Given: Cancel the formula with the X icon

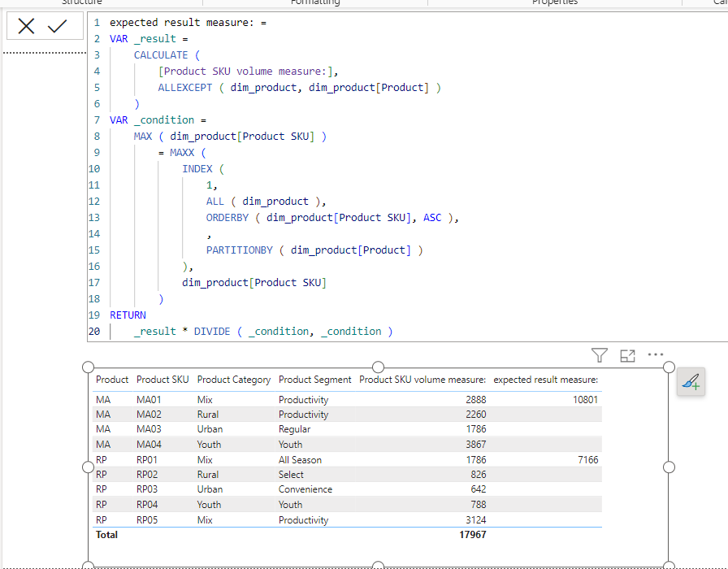Looking at the screenshot, I should click(26, 26).
